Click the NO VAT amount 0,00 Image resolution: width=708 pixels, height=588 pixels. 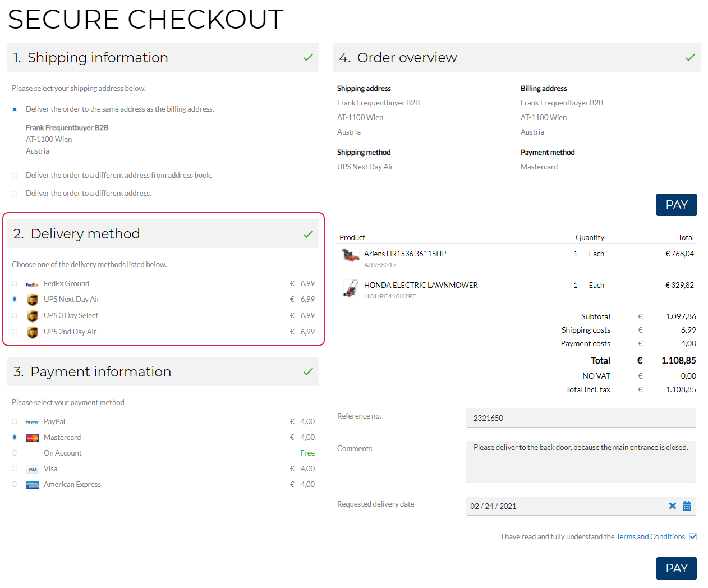(688, 376)
